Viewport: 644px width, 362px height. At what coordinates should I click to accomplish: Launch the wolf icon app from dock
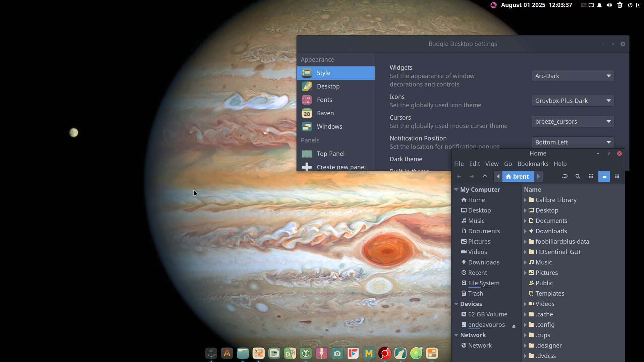click(x=400, y=353)
